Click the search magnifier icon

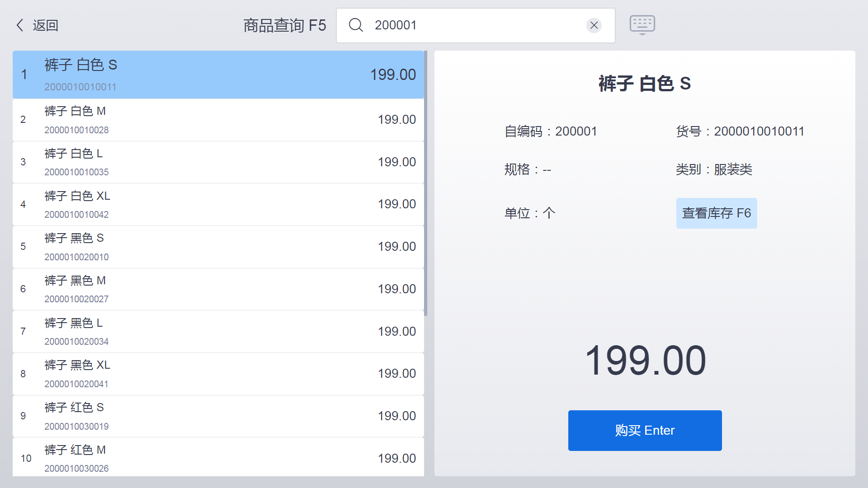[x=356, y=25]
